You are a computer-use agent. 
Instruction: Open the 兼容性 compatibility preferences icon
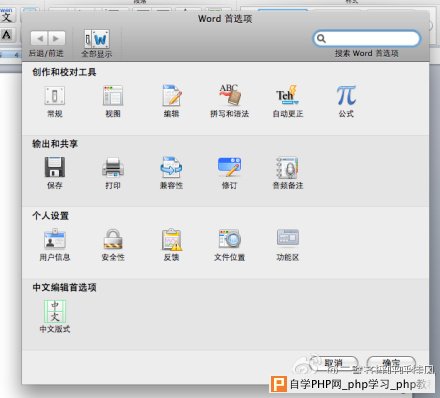171,167
